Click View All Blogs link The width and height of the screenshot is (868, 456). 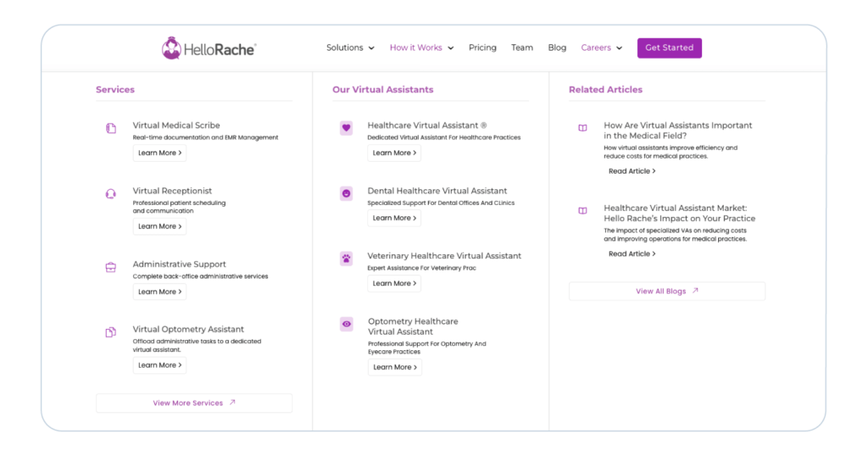[x=667, y=291]
